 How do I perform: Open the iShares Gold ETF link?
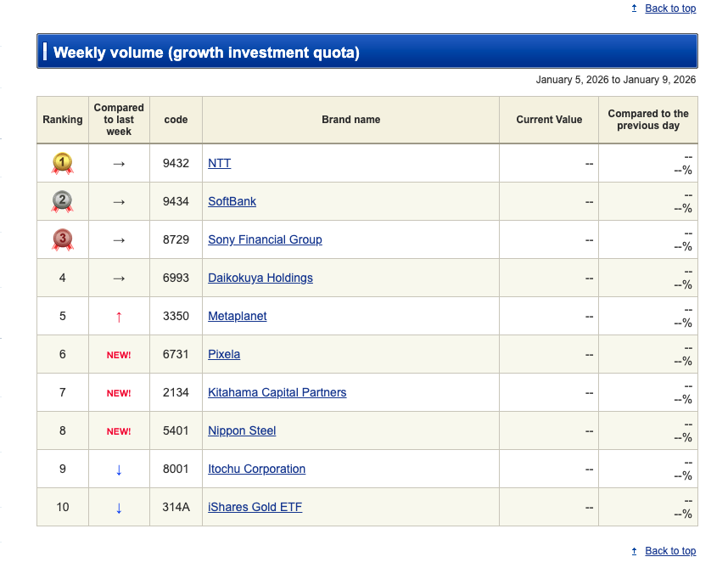[255, 507]
